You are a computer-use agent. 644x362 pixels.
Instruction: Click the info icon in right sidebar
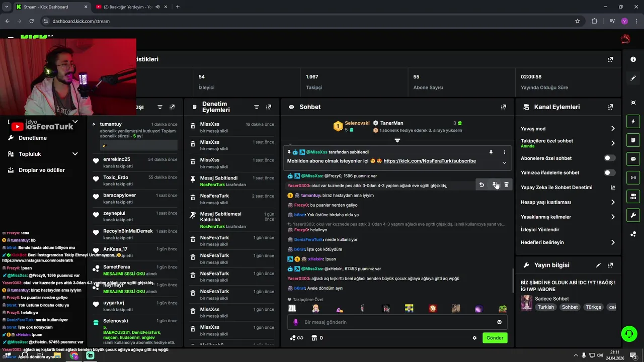(x=633, y=59)
